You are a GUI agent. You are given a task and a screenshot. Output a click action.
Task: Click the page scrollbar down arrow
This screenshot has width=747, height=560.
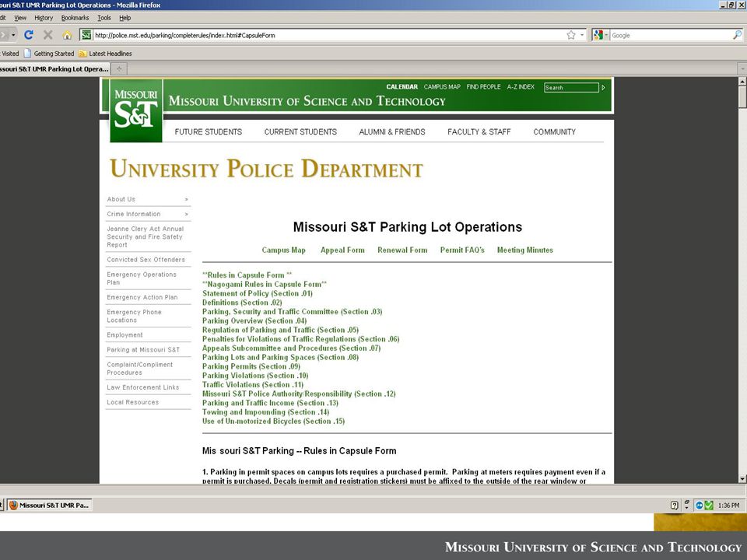(x=742, y=478)
